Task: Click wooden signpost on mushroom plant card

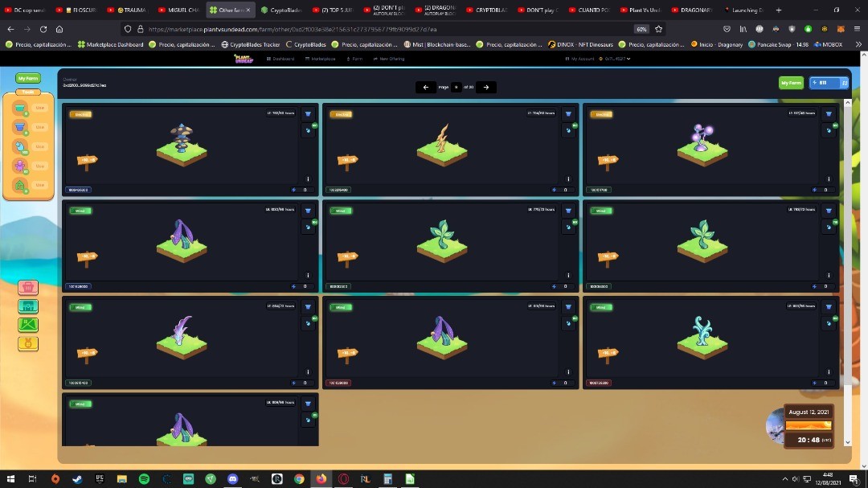Action: (87, 162)
